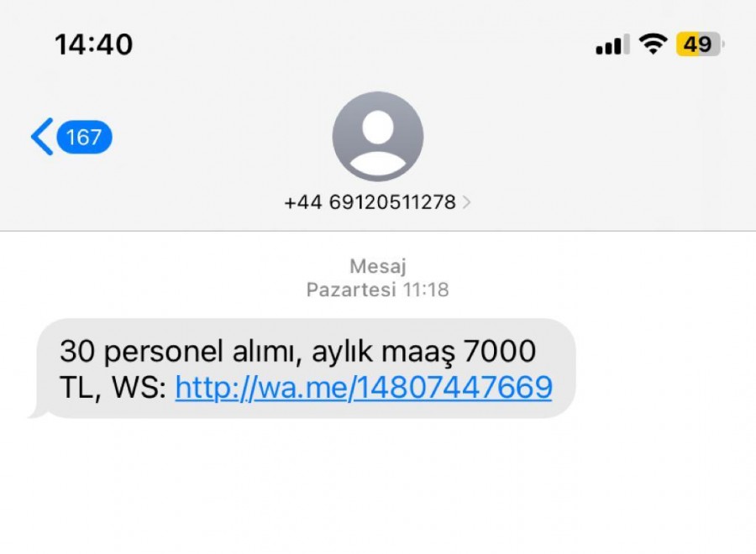Tap the "Pazartesi 11:18" timestamp
The height and width of the screenshot is (554, 756).
pyautogui.click(x=377, y=290)
